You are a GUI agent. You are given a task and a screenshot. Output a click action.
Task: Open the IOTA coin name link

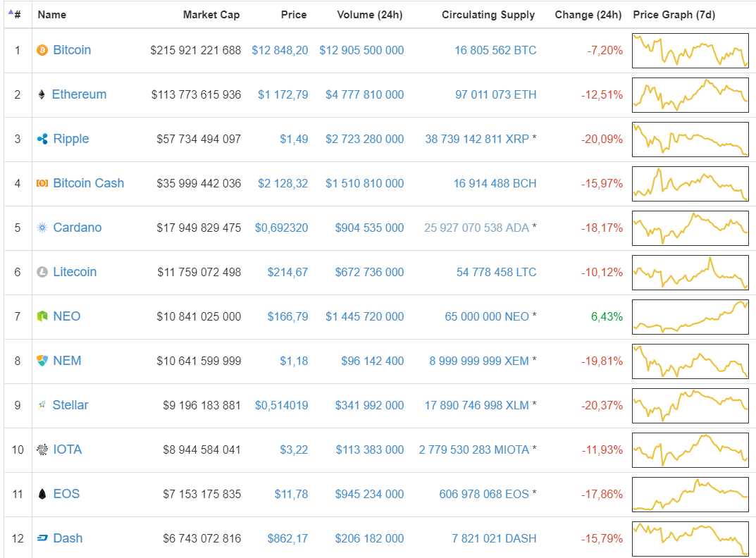coord(68,449)
